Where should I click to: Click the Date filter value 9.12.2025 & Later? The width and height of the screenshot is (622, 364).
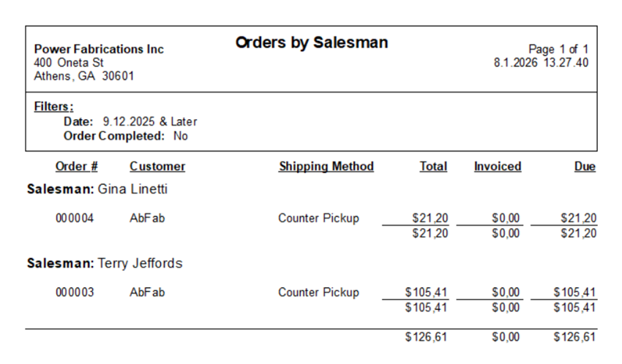pyautogui.click(x=150, y=121)
